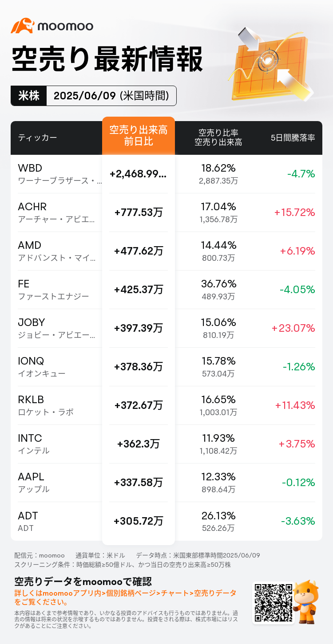The image size is (333, 644).
Task: Click the 5日間騰落率 column header
Action: 293,137
